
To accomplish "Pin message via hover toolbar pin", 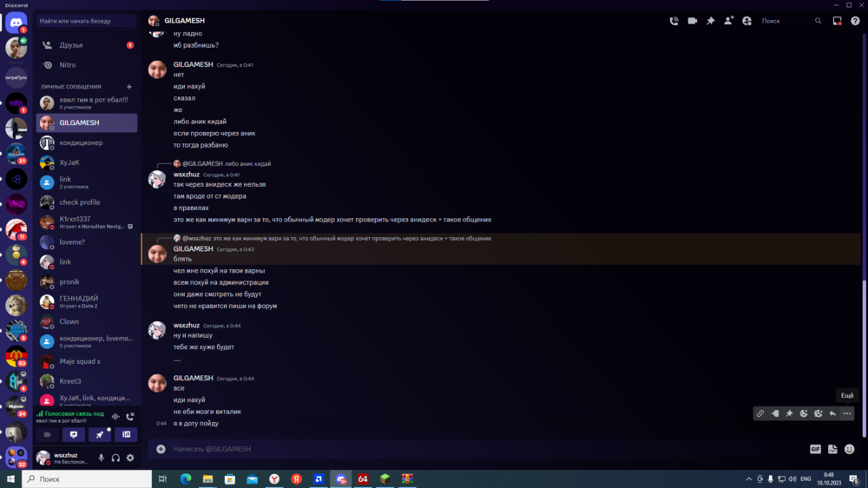I will pyautogui.click(x=789, y=413).
